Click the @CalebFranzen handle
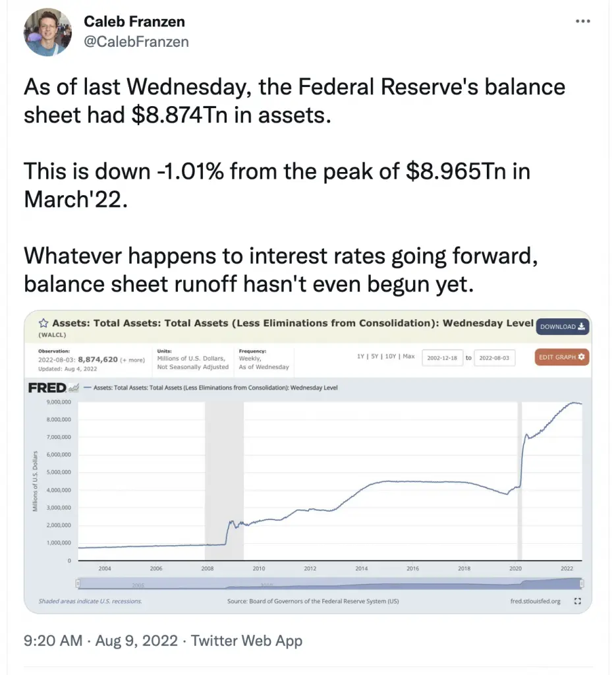Image resolution: width=616 pixels, height=675 pixels. pos(136,42)
